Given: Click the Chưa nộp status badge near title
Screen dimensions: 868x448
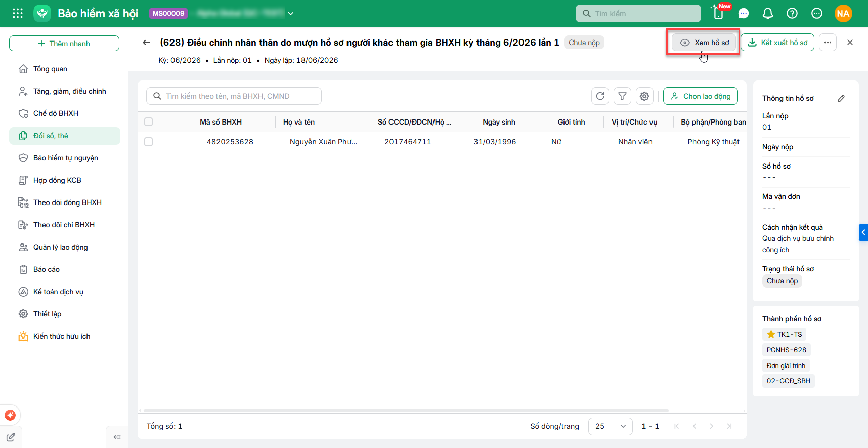Looking at the screenshot, I should pyautogui.click(x=584, y=43).
